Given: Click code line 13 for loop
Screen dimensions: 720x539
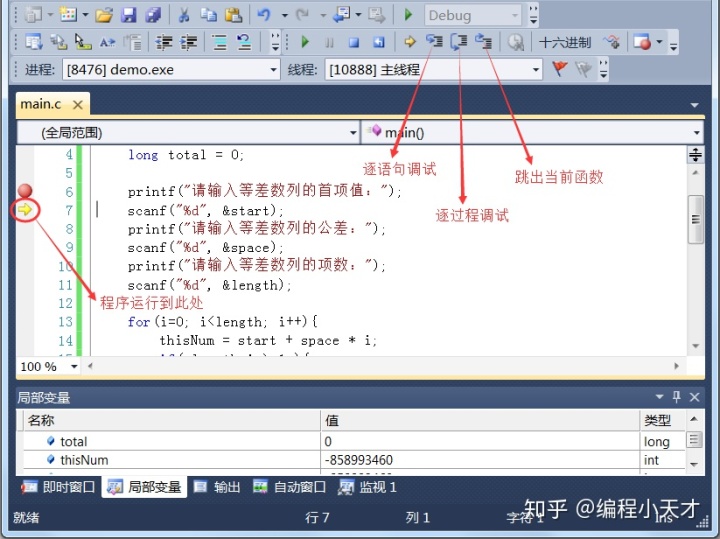Looking at the screenshot, I should [x=222, y=322].
